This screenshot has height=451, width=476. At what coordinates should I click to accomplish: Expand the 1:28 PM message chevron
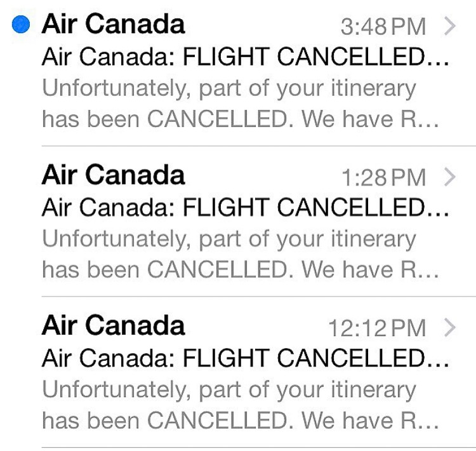(449, 177)
